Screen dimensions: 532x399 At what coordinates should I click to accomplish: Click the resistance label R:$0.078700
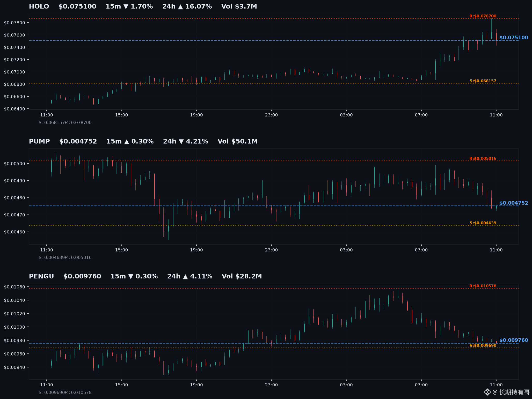click(483, 16)
